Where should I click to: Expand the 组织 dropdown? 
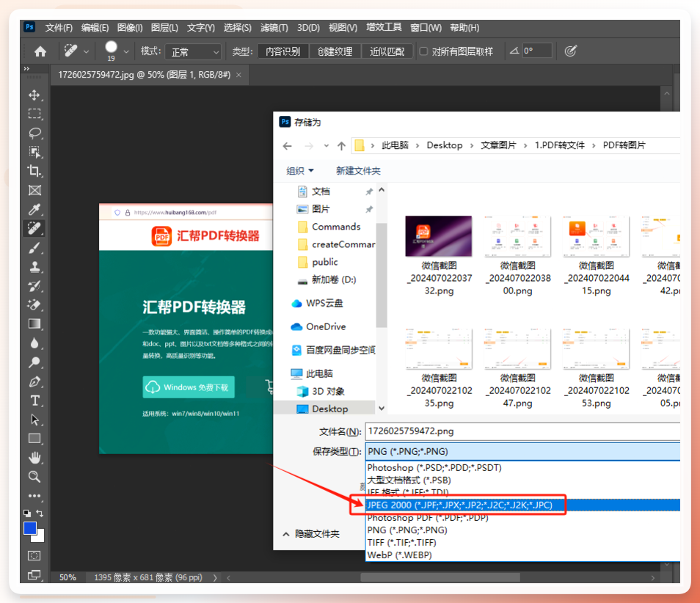(300, 170)
